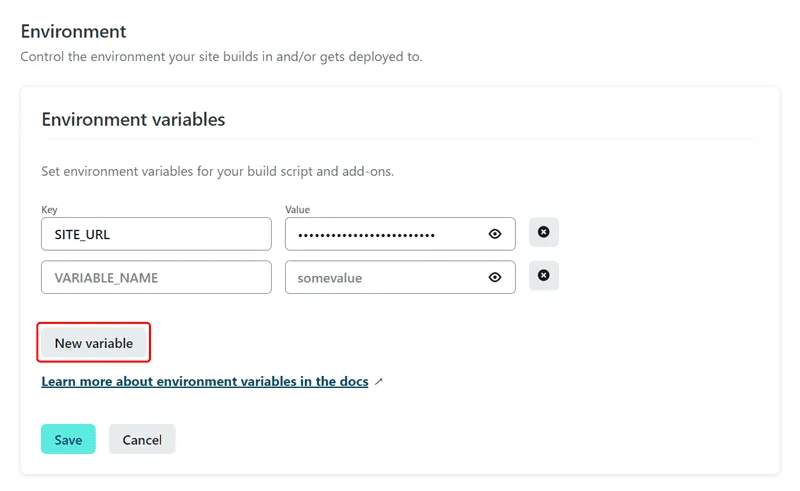Click the 'Control the environment' subtitle text
Viewport: 800px width, 491px height.
tap(221, 57)
